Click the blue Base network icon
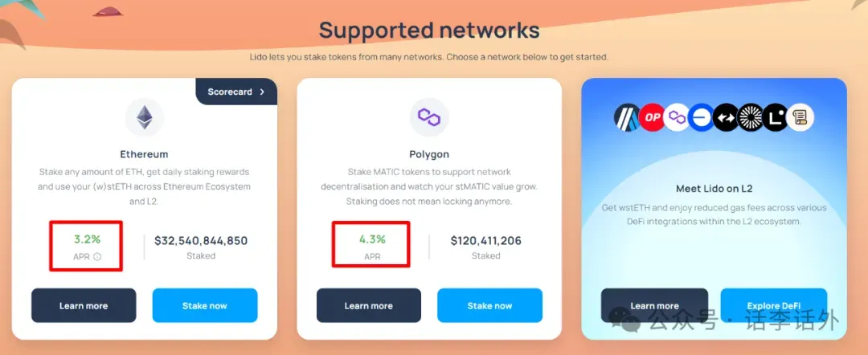 pyautogui.click(x=701, y=117)
